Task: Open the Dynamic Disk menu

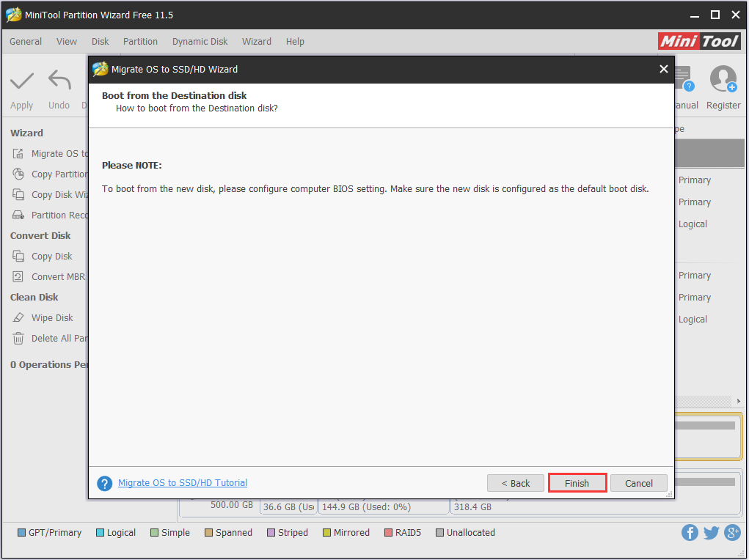Action: click(200, 42)
